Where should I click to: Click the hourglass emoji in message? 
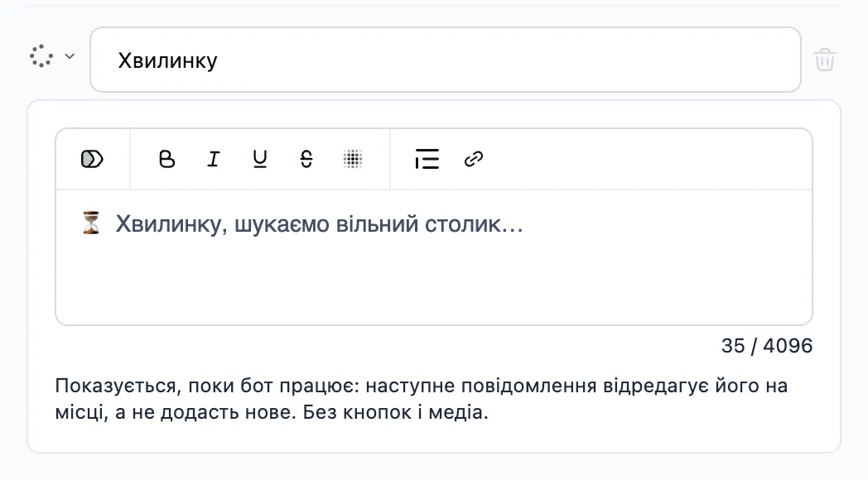pos(91,223)
